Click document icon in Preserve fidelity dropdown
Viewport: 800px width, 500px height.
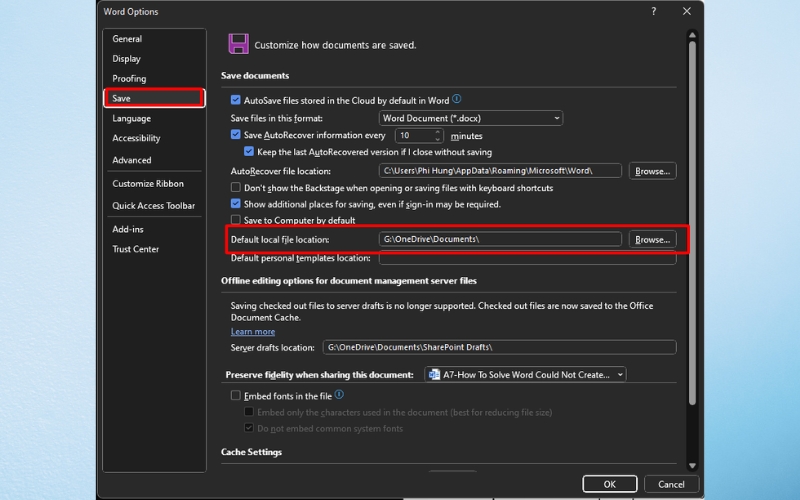pyautogui.click(x=433, y=374)
